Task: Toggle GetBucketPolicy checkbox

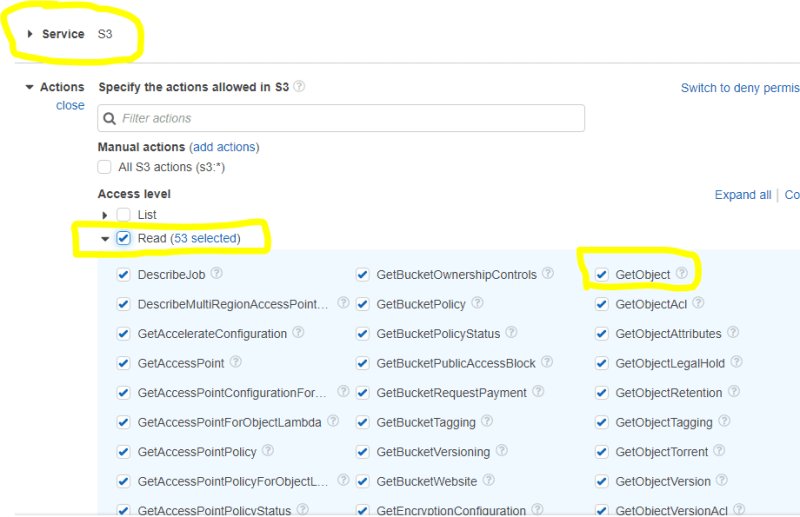Action: pyautogui.click(x=362, y=304)
